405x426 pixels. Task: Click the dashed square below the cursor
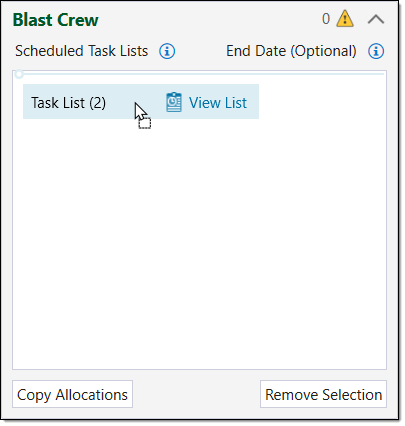tap(145, 123)
